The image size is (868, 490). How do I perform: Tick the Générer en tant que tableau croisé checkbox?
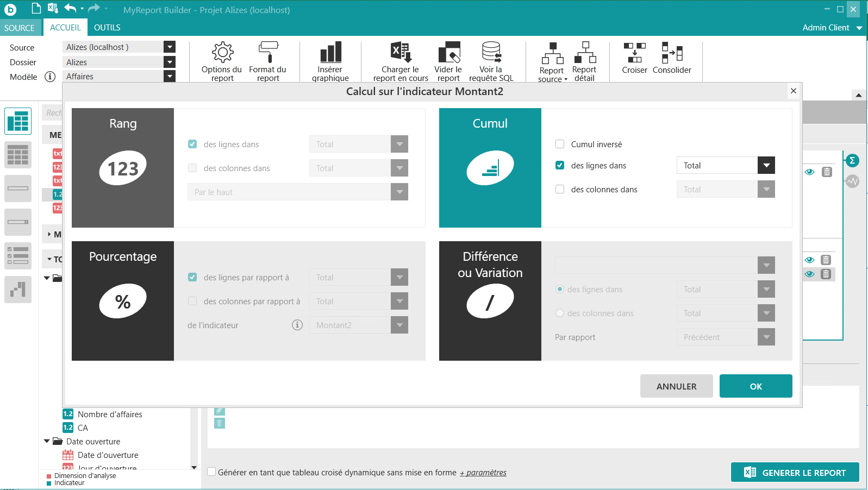(212, 472)
